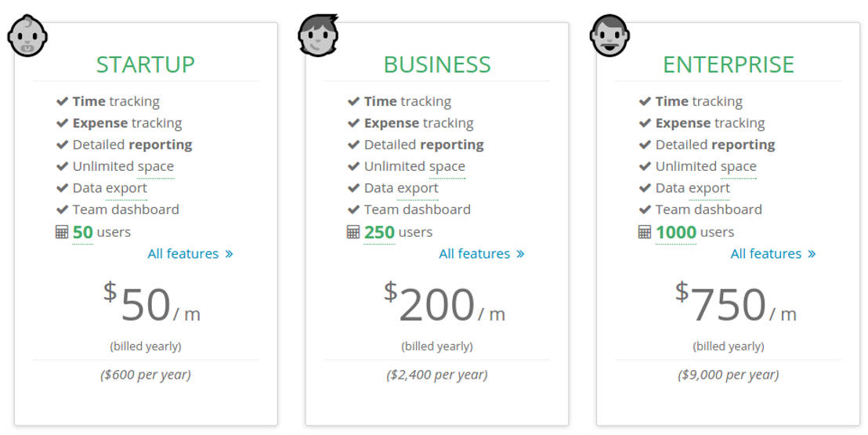Expand All features in Enterprise plan
Screen dimensions: 868x435
(772, 253)
